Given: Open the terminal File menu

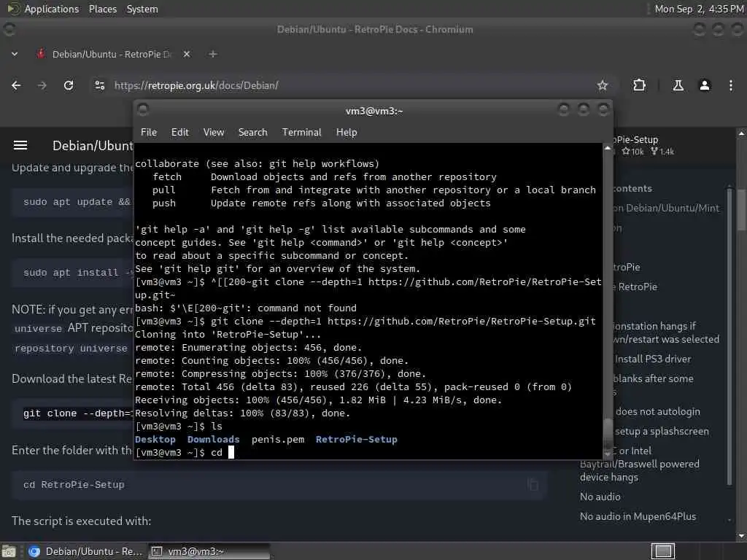Looking at the screenshot, I should click(x=149, y=133).
